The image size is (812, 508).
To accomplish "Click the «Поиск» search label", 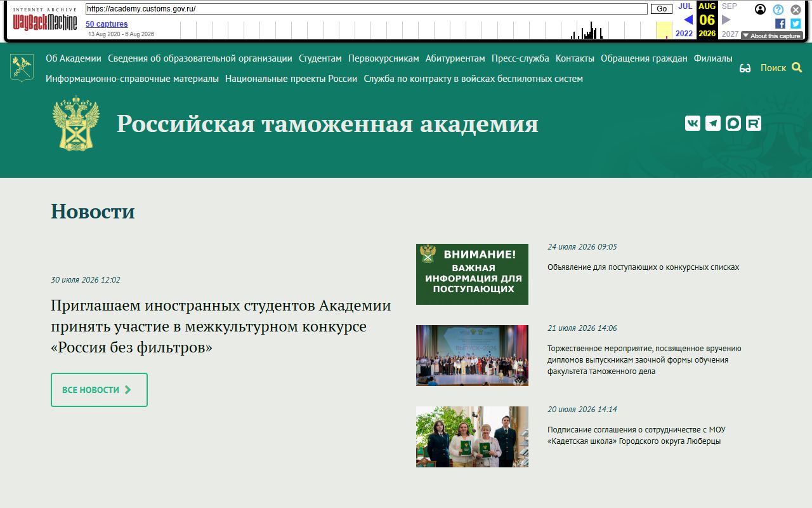I will (773, 68).
